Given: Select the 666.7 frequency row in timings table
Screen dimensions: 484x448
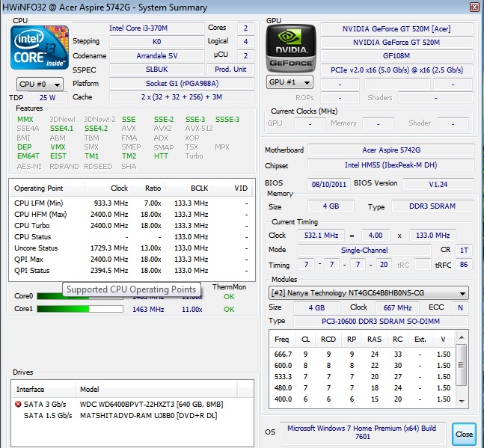Looking at the screenshot, I should [362, 355].
